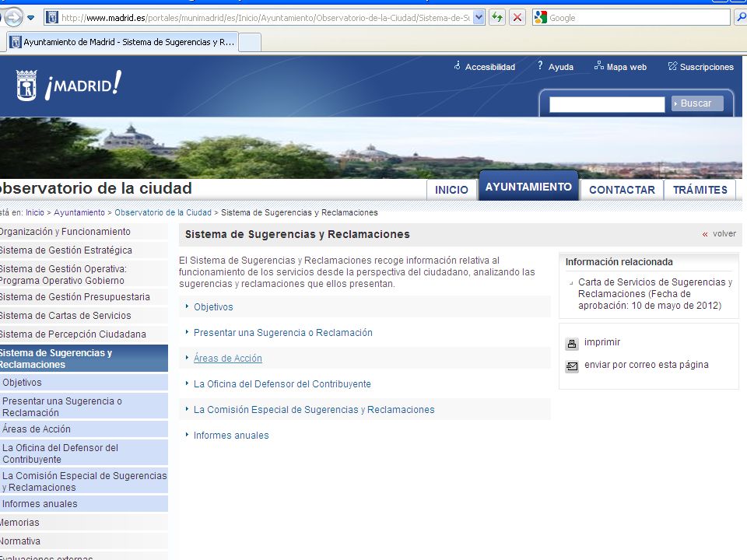
Task: Click the green refresh page icon
Action: point(497,18)
